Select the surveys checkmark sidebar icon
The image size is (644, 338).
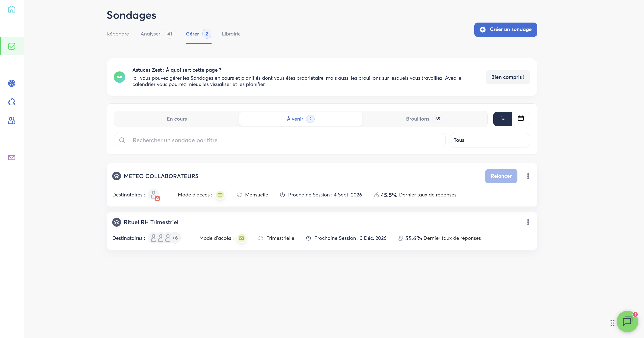pyautogui.click(x=11, y=46)
